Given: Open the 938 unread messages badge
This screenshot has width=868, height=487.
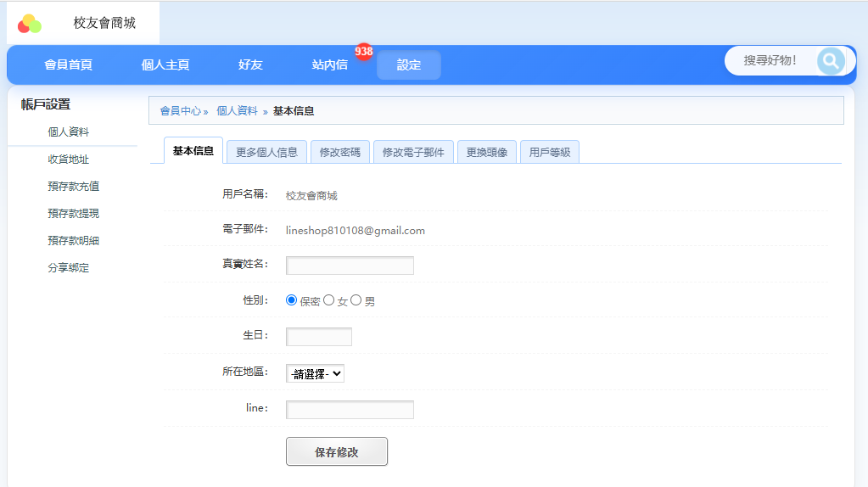Looking at the screenshot, I should coord(364,52).
